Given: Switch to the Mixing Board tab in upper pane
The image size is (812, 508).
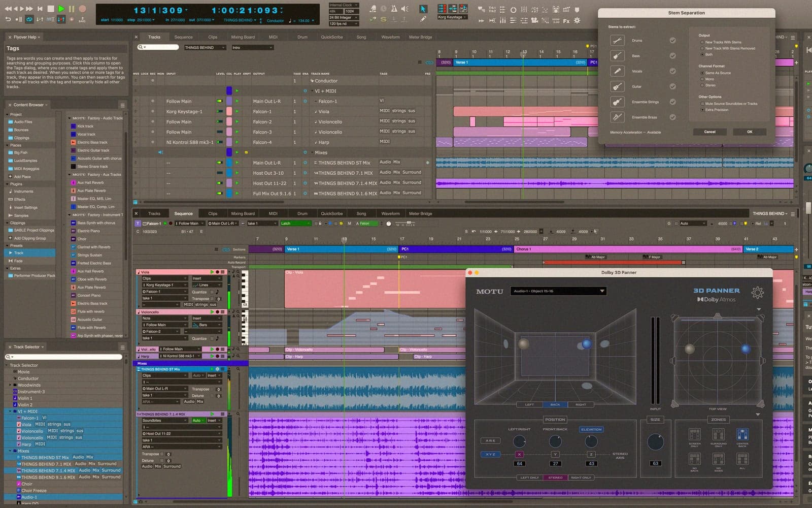Looking at the screenshot, I should [243, 37].
